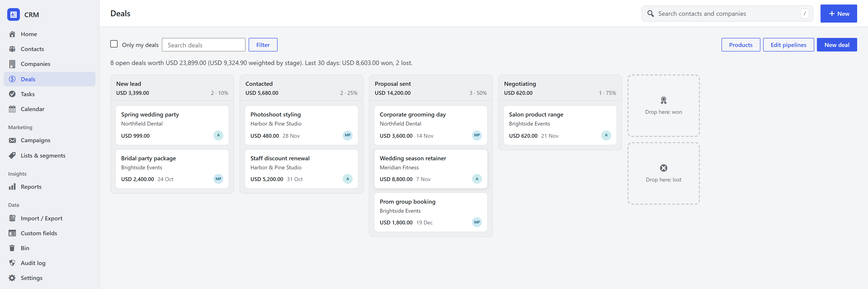Click the Settings gear icon
Screen dimensions: 868x289
12,278
